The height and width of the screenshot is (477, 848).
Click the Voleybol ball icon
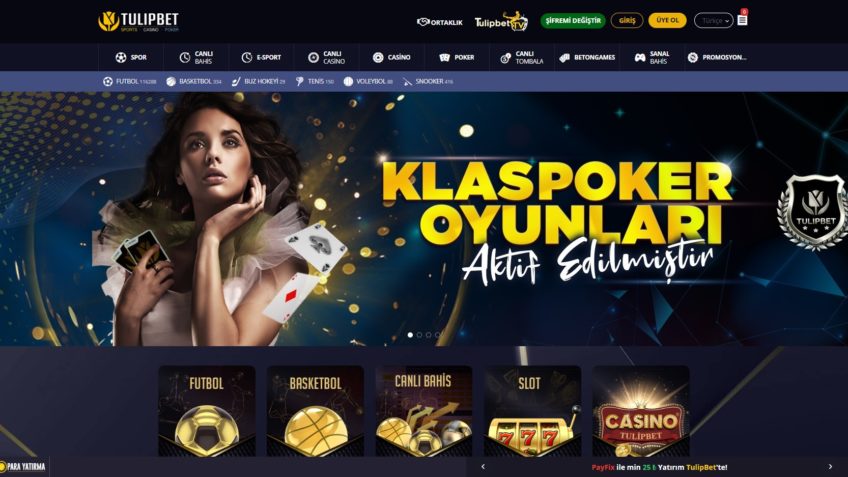(348, 82)
